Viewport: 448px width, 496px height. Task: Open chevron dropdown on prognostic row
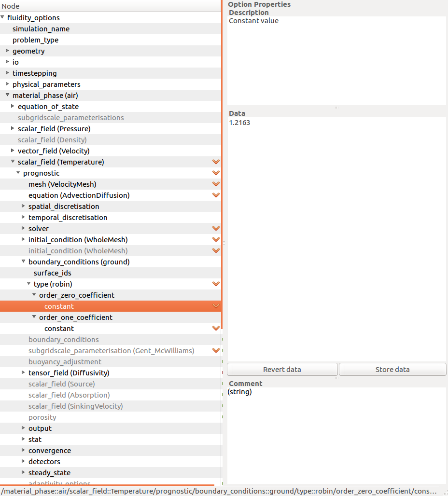click(216, 173)
